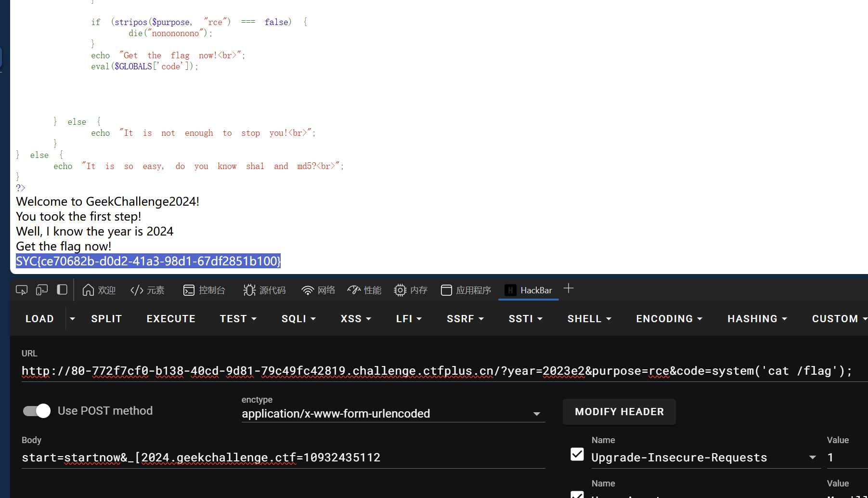Click into the Body input field

tap(283, 458)
